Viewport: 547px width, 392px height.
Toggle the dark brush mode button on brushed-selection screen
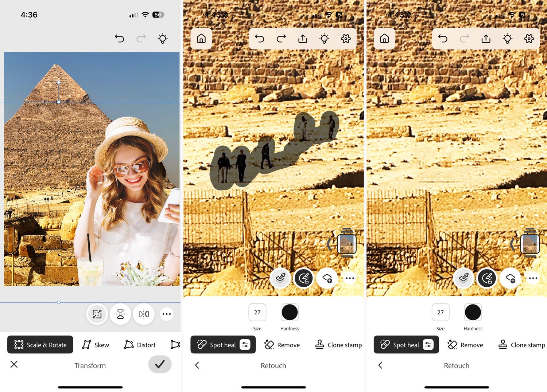coord(304,279)
